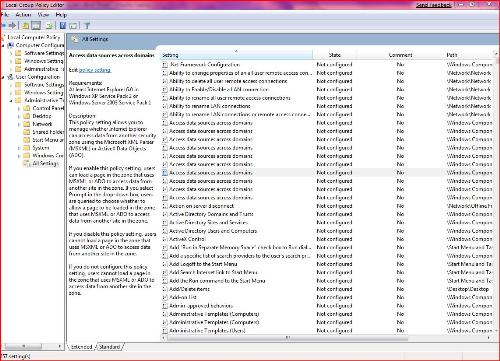Click the policy icon beside Add/Delete items
The width and height of the screenshot is (500, 361).
pyautogui.click(x=165, y=289)
